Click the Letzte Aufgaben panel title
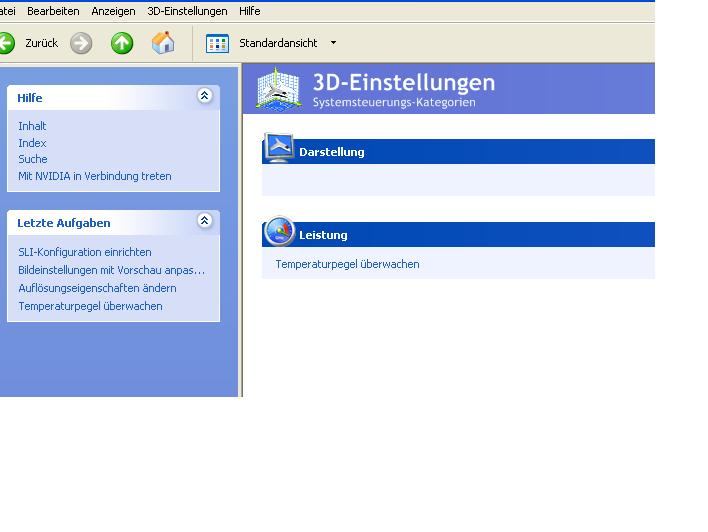 click(x=64, y=223)
